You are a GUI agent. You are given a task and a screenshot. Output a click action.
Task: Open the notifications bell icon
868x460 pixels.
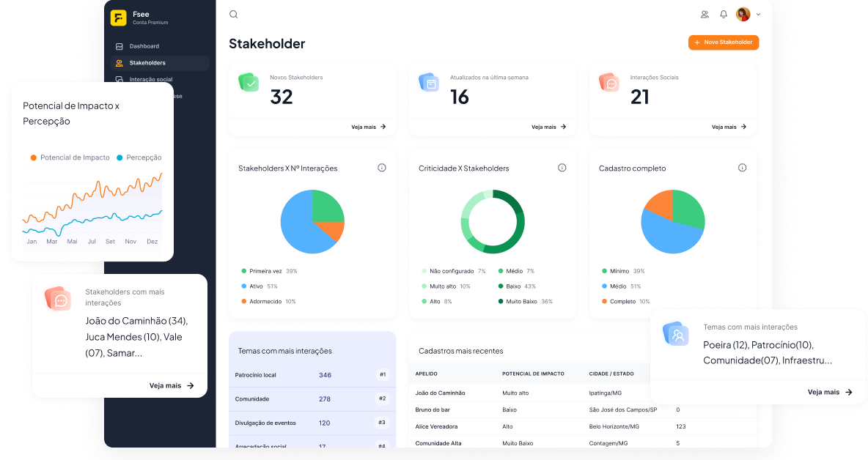724,14
